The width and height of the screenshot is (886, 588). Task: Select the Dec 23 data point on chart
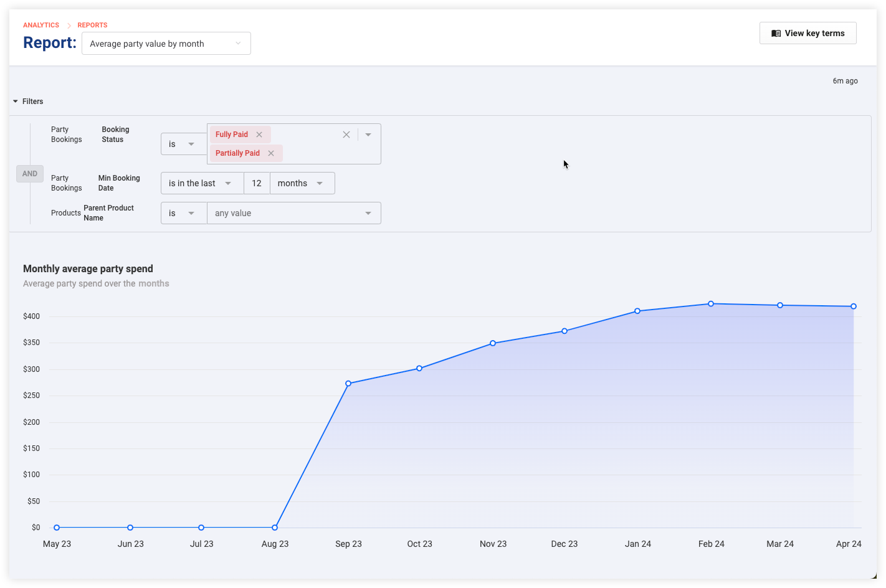coord(564,331)
